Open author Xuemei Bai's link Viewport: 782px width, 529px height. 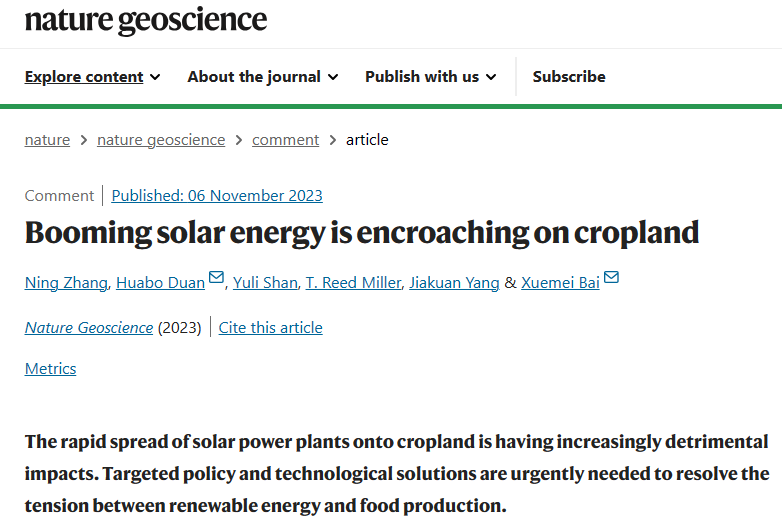[560, 283]
